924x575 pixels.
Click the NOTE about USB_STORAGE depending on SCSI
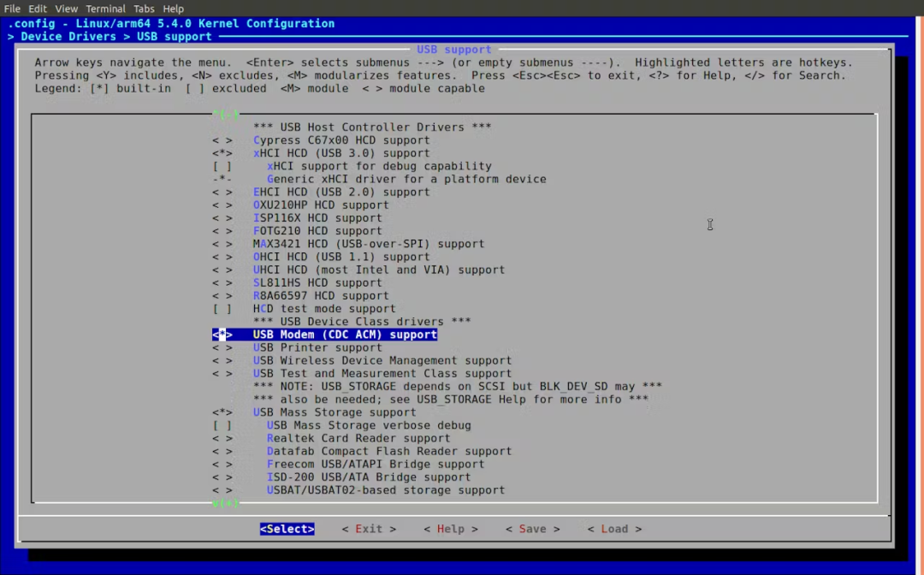click(x=458, y=387)
